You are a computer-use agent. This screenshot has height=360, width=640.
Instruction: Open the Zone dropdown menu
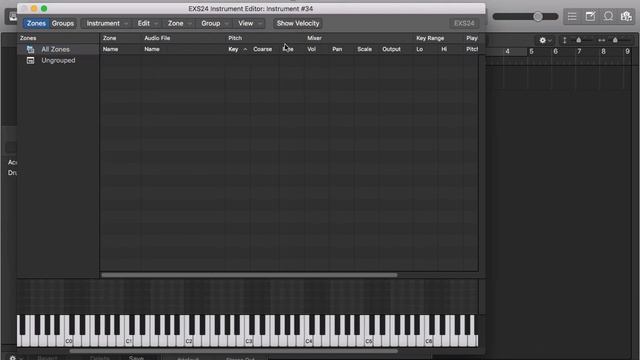[179, 23]
